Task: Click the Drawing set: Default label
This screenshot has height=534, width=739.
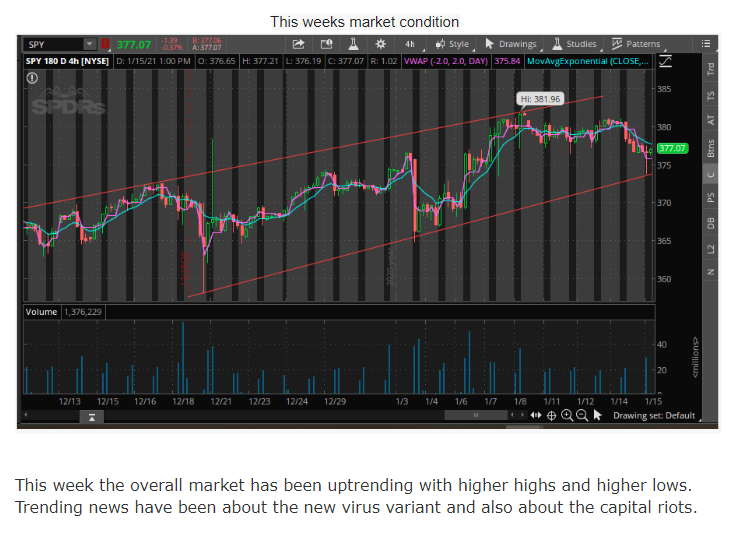Action: point(653,416)
